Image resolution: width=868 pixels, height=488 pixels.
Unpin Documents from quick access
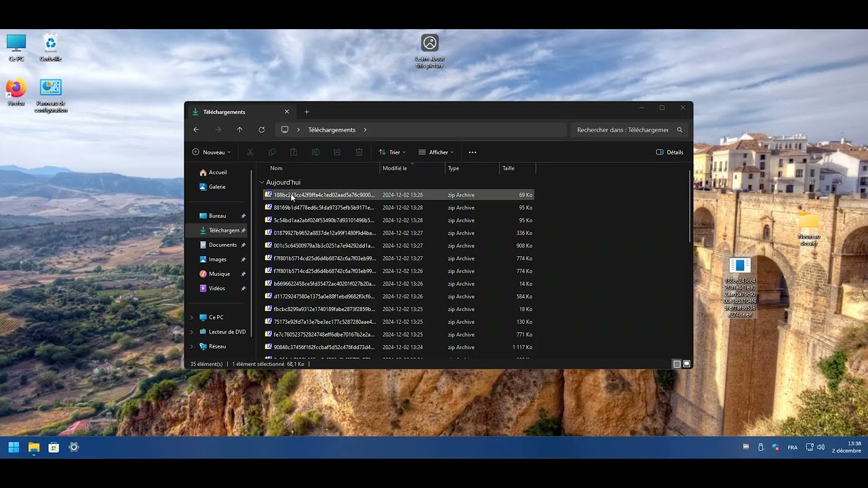pyautogui.click(x=243, y=245)
